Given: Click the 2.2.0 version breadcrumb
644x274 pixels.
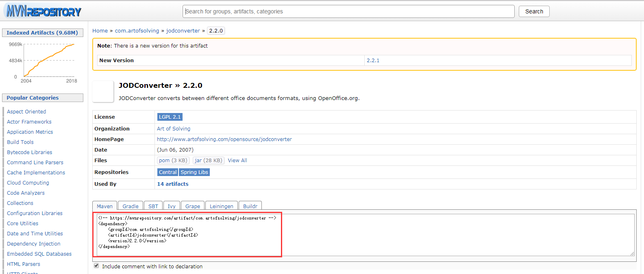Looking at the screenshot, I should click(x=216, y=31).
